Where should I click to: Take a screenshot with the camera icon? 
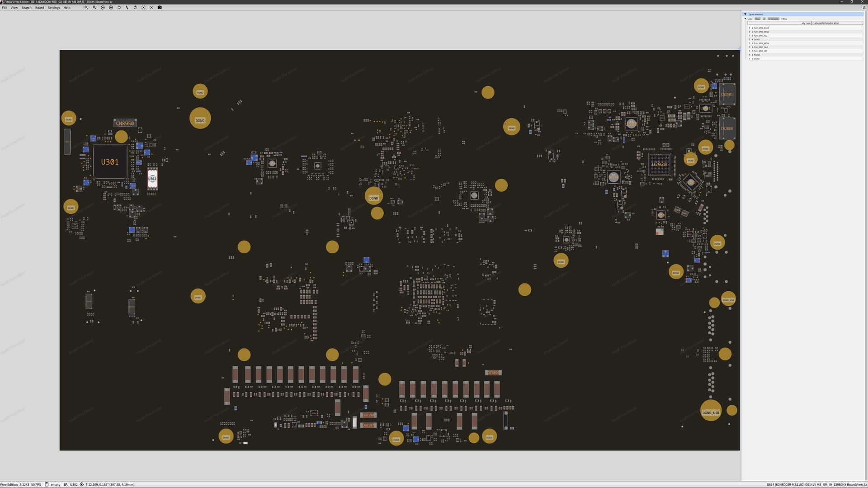(160, 8)
